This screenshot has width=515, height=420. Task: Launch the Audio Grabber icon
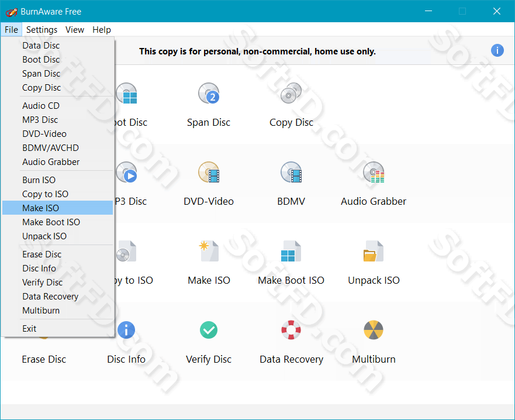click(x=374, y=172)
